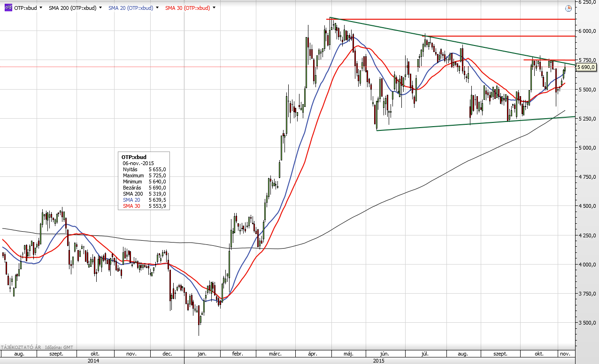Click the Minimum 5 640,0 row
Viewport: 599px width, 364px height.
tap(144, 181)
